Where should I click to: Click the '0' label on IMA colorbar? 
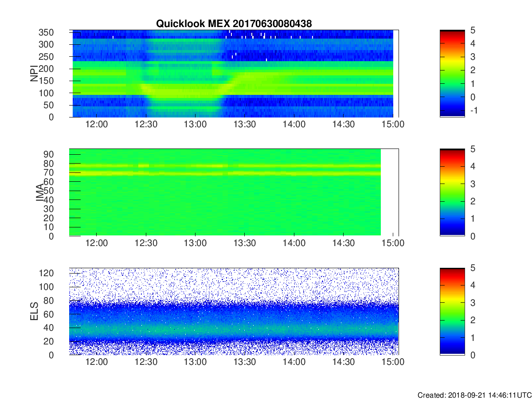click(x=472, y=236)
